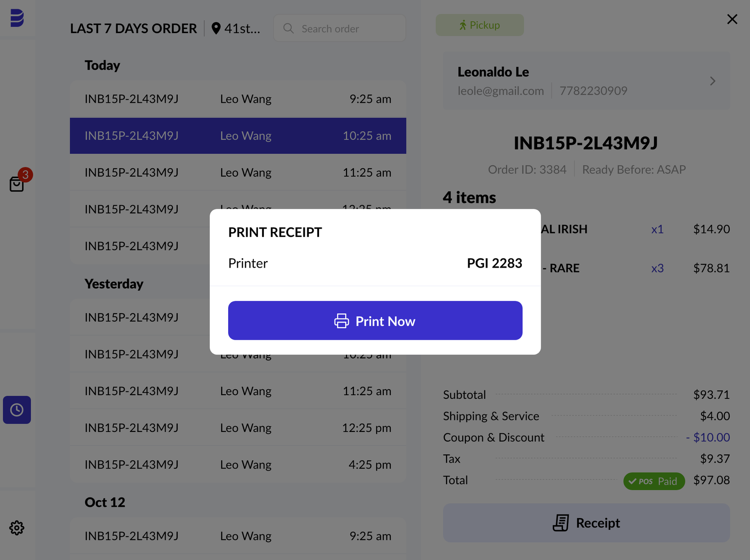Select the Pickup tag
The image size is (750, 560).
click(480, 25)
